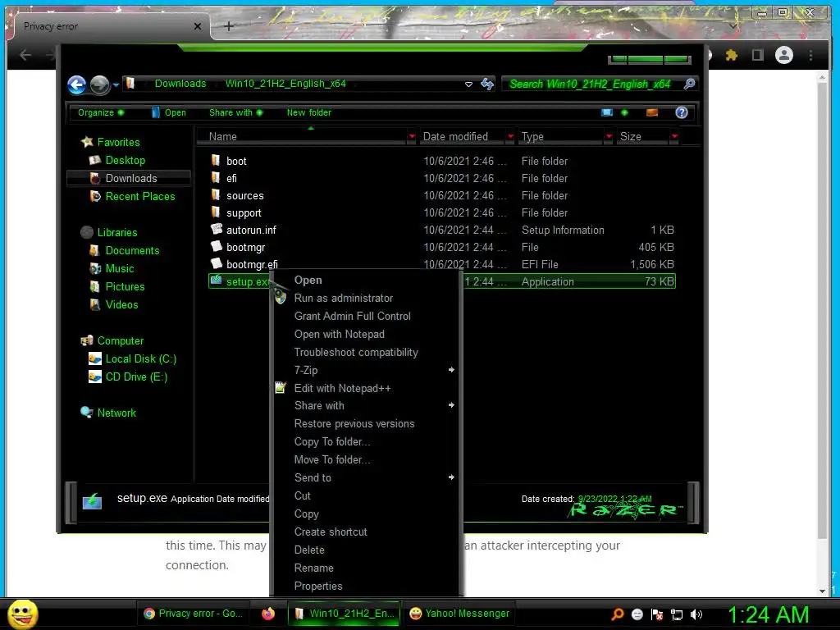Image resolution: width=840 pixels, height=630 pixels.
Task: Open the Type column filter dropdown
Action: [609, 137]
